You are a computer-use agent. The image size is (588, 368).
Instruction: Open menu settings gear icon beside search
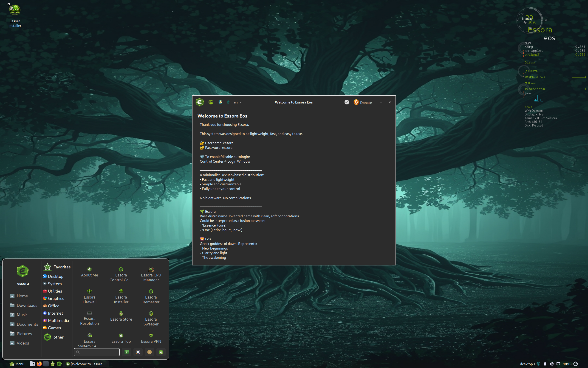(x=138, y=352)
